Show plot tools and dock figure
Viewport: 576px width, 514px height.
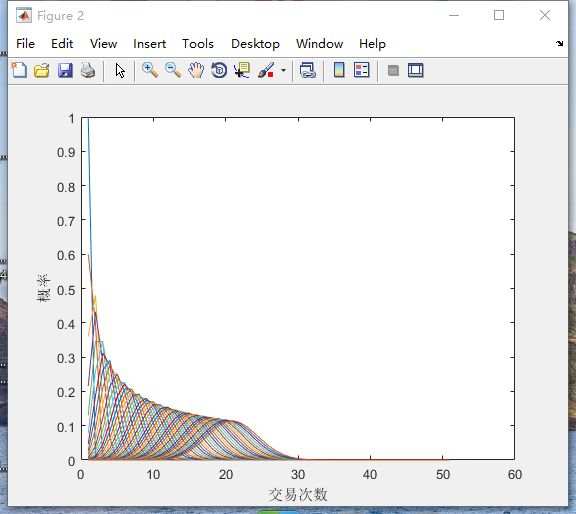416,70
